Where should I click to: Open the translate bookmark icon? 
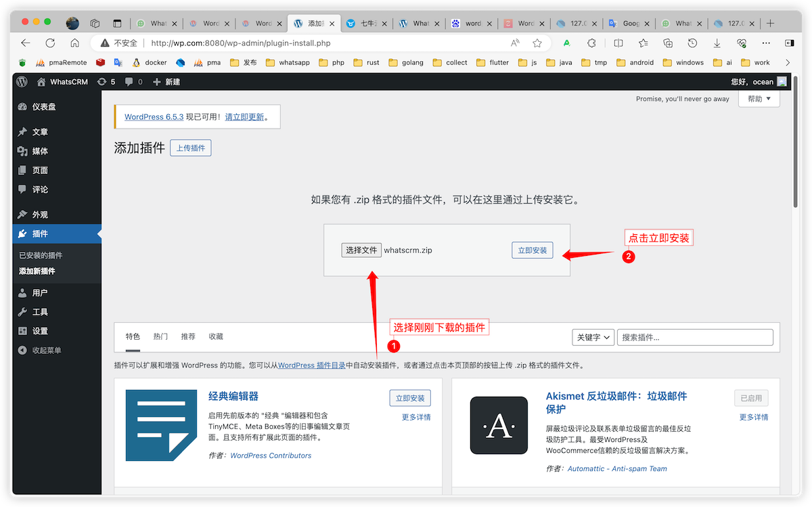[118, 62]
